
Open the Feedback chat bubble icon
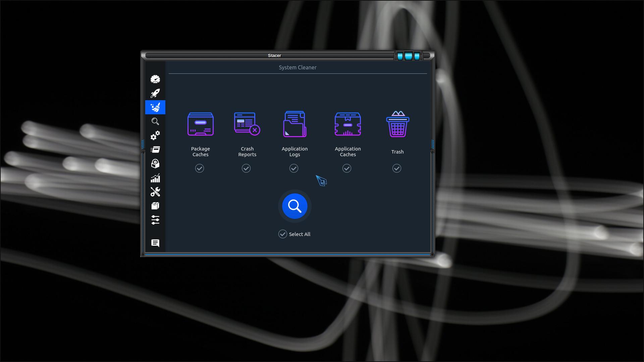point(155,243)
